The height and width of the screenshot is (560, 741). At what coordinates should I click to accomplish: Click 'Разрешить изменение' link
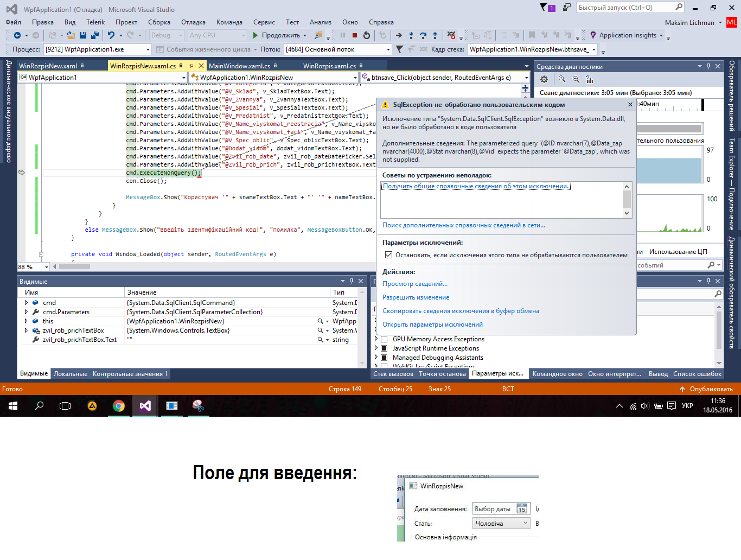(x=416, y=297)
